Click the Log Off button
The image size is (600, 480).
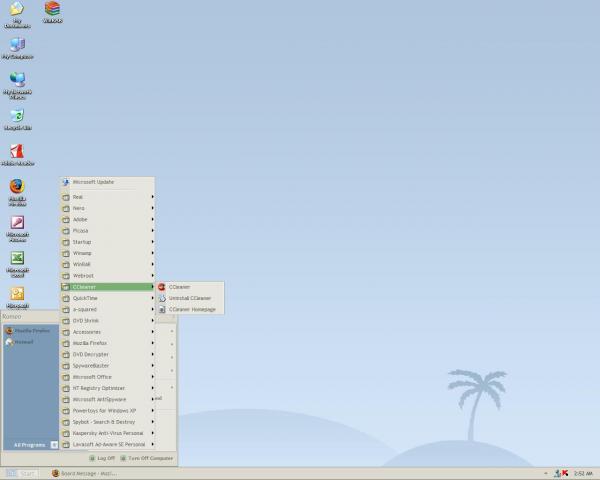pyautogui.click(x=102, y=458)
